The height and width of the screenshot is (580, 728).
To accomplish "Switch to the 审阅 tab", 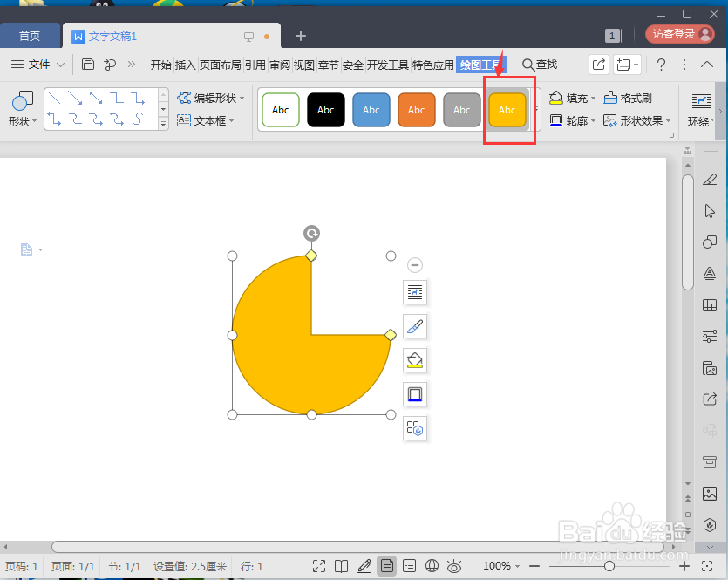I will 280,65.
